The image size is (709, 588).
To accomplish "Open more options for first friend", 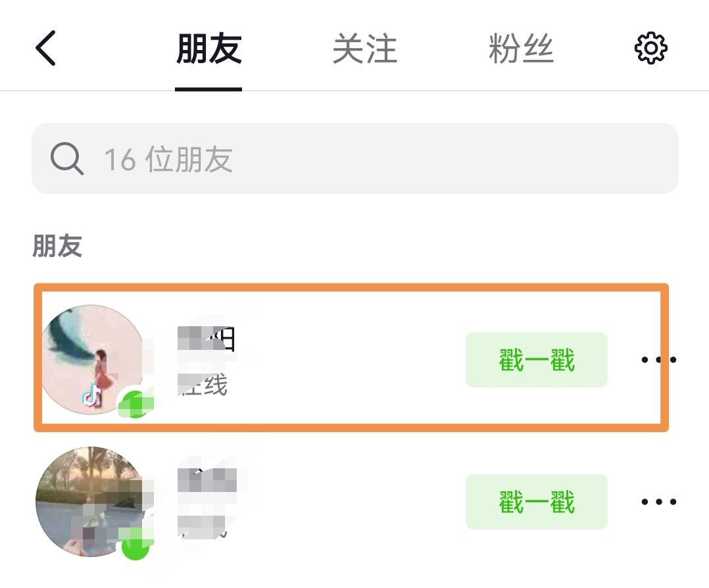I will click(x=659, y=360).
